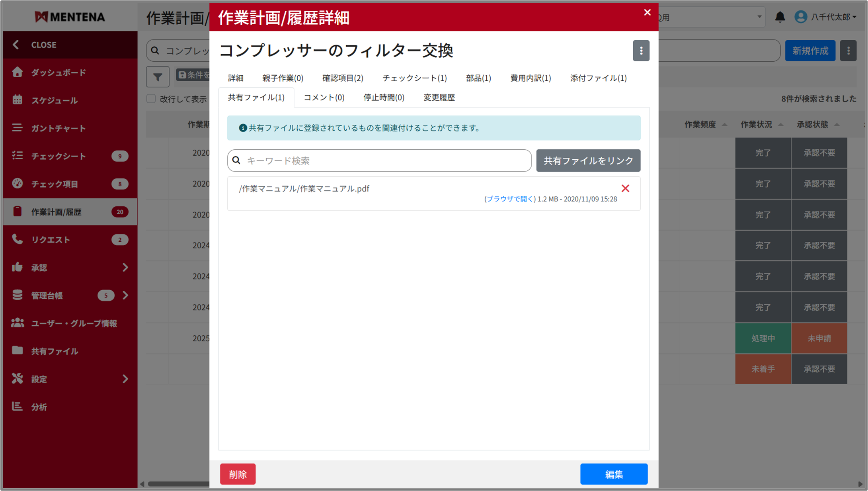Screen dimensions: 868x491
Task: Open 分析 in sidebar
Action: [x=39, y=407]
